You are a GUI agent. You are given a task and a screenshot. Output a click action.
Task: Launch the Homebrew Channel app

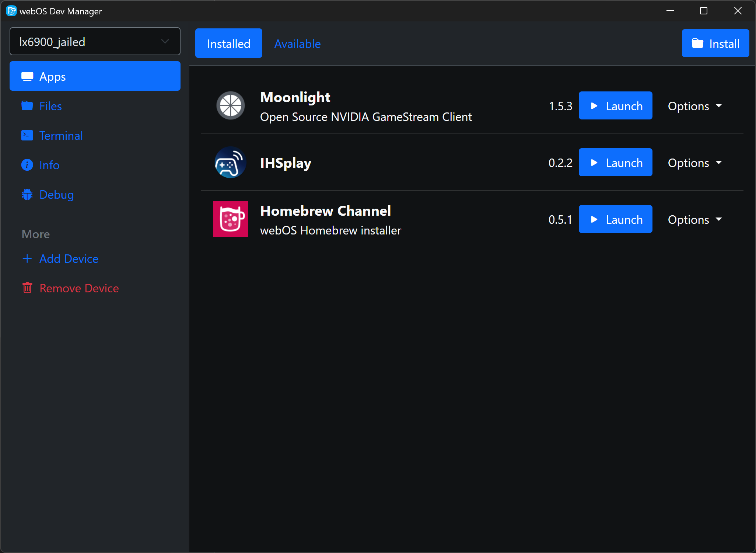tap(616, 219)
